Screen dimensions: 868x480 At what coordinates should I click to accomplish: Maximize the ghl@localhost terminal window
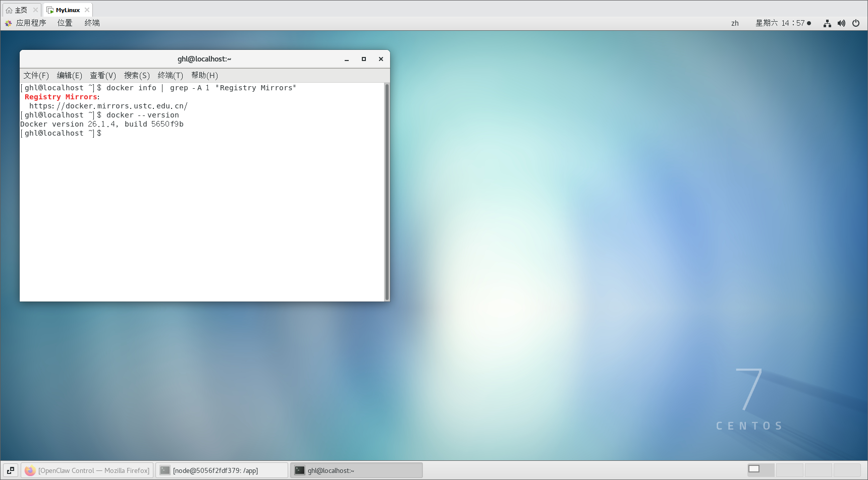coord(364,59)
